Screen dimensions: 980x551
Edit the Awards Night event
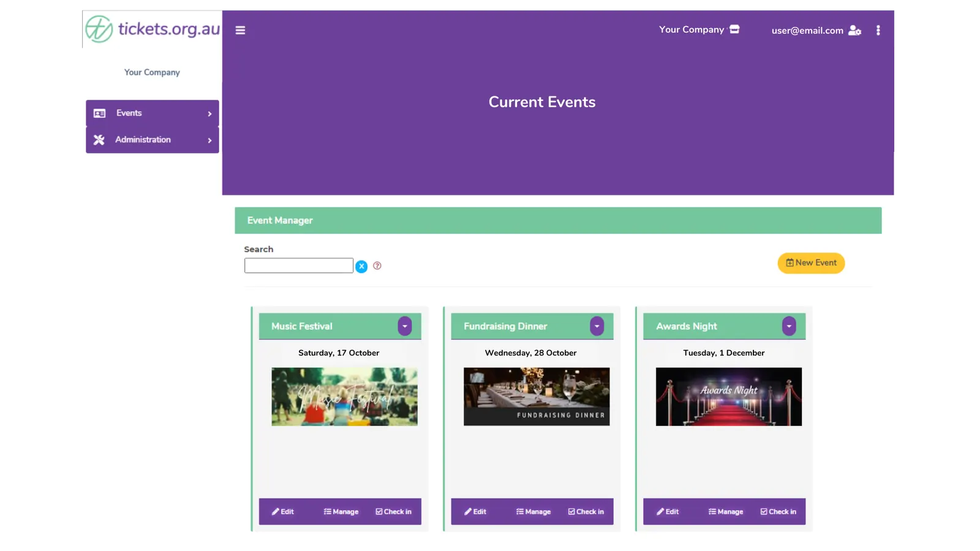click(668, 512)
